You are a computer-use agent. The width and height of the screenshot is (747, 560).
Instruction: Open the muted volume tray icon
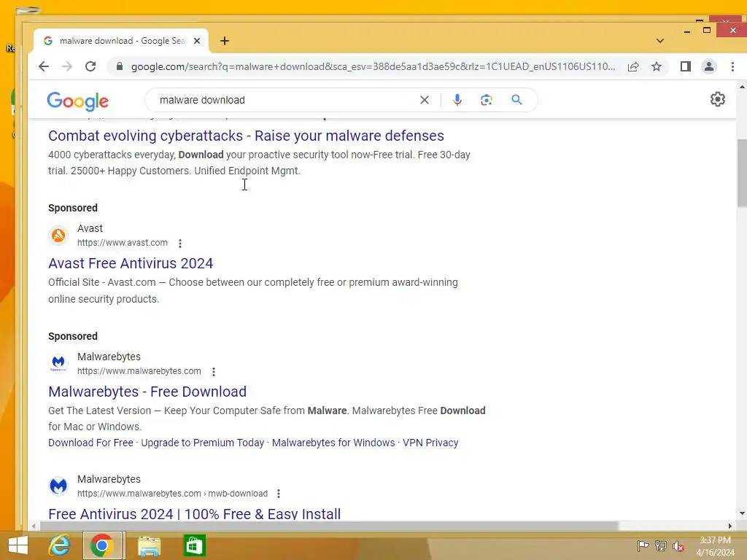[678, 545]
